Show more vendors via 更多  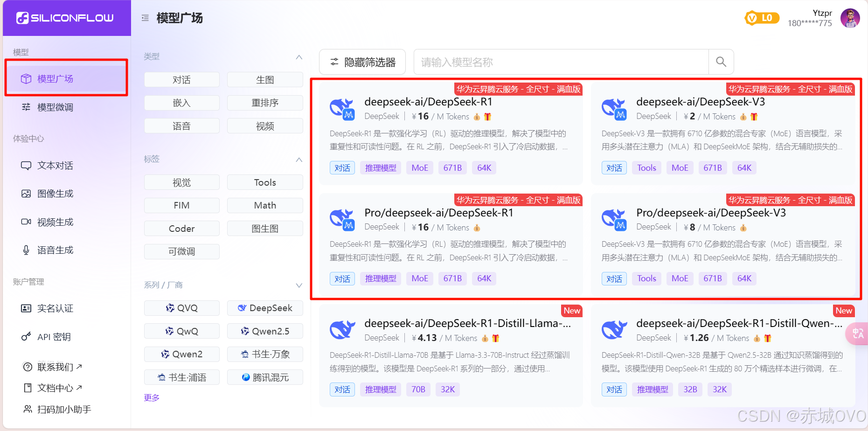[152, 397]
